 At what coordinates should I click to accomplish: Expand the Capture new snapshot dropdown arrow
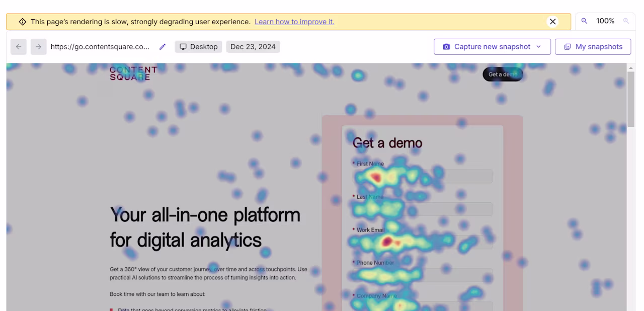[539, 47]
